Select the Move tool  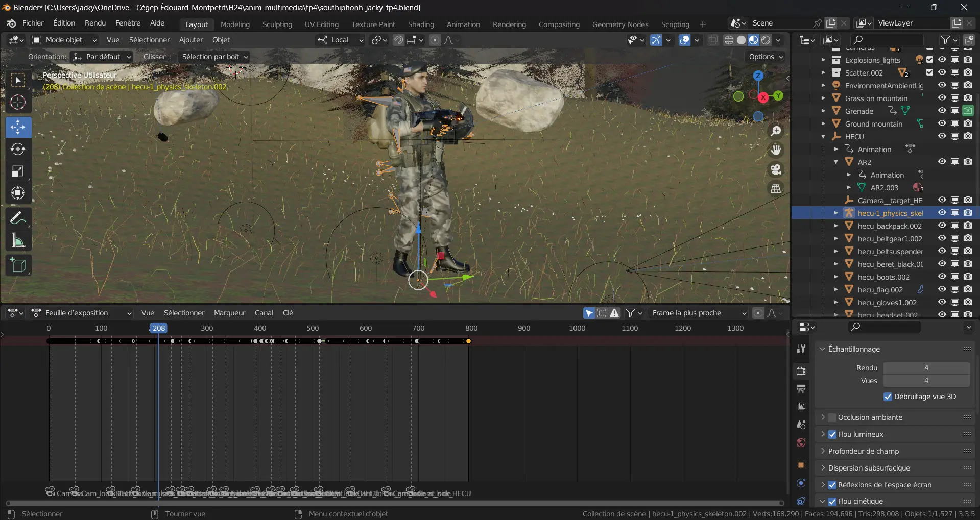coord(18,127)
